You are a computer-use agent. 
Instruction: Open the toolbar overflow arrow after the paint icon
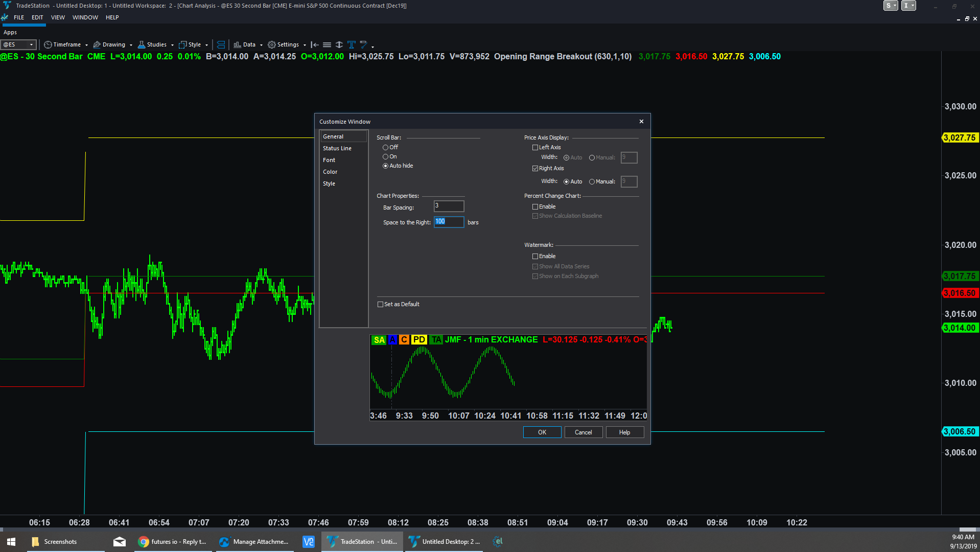[373, 47]
